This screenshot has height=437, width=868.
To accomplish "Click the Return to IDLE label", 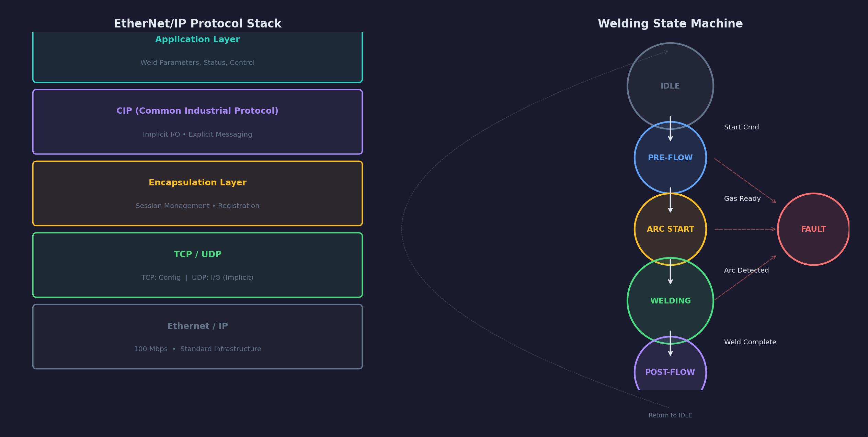I will 670,415.
